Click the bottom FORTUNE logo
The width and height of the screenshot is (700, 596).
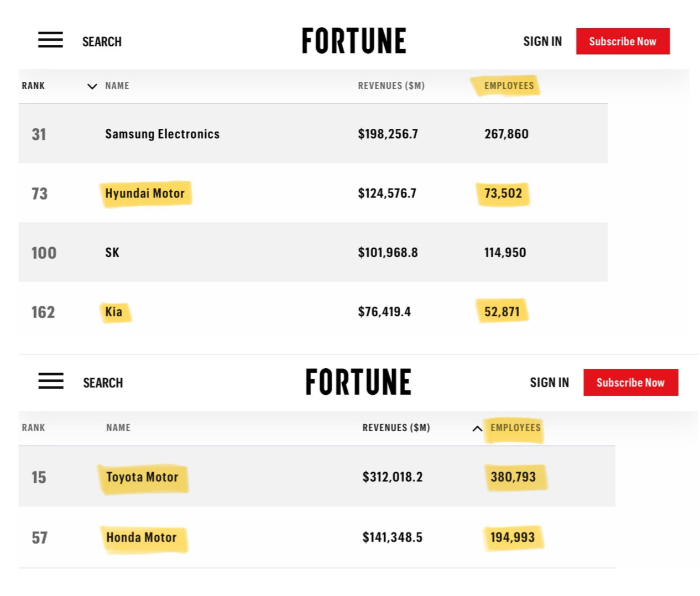pyautogui.click(x=358, y=382)
